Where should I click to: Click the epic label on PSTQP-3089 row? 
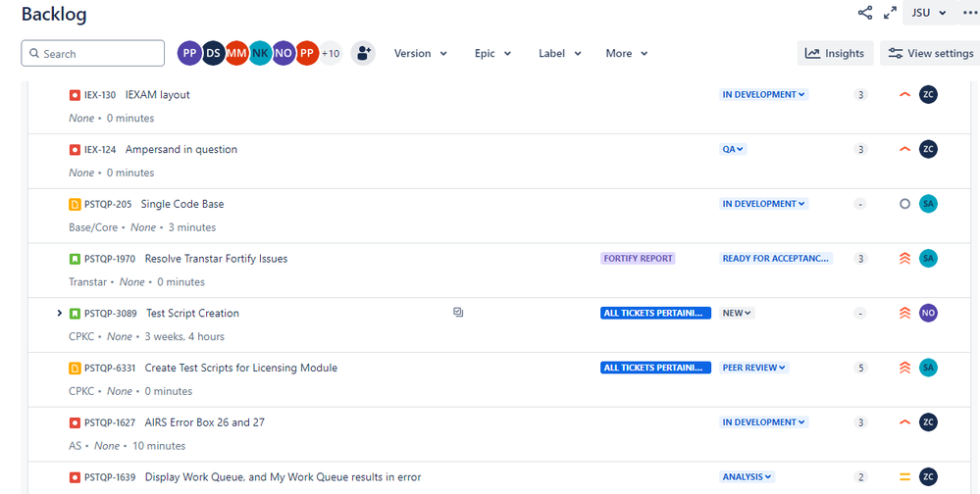[x=655, y=313]
